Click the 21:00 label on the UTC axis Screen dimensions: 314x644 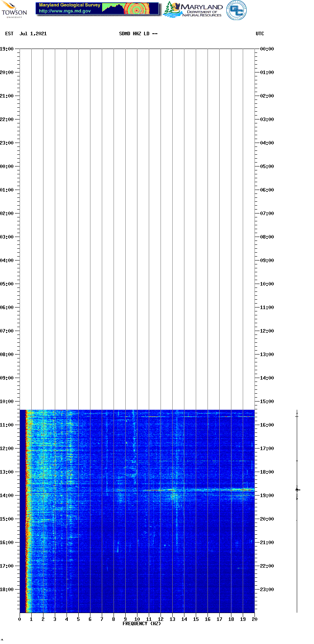(x=267, y=543)
